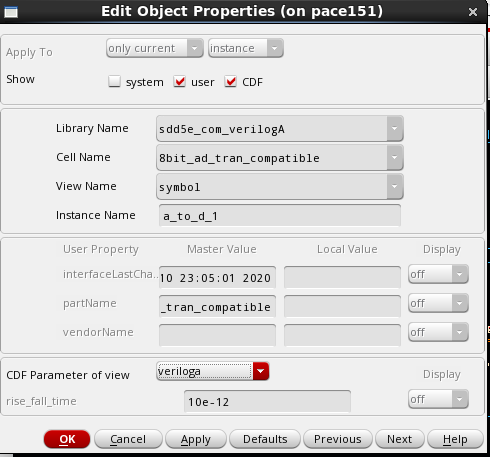Enable the system checkbox
The width and height of the screenshot is (490, 457).
click(x=114, y=81)
